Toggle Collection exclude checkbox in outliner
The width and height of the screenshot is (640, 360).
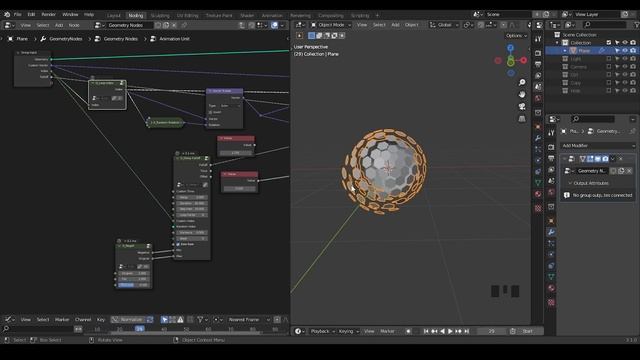pyautogui.click(x=609, y=42)
